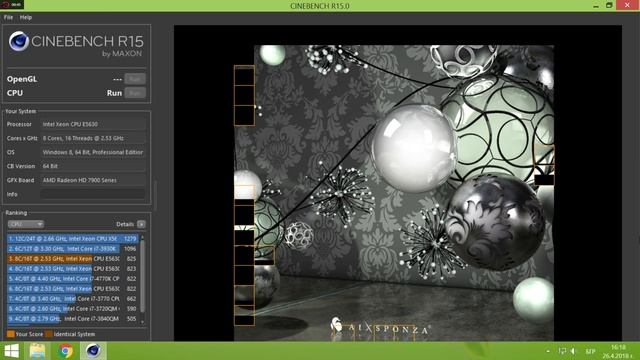
Task: Open Google Chrome from the taskbar
Action: (x=65, y=351)
